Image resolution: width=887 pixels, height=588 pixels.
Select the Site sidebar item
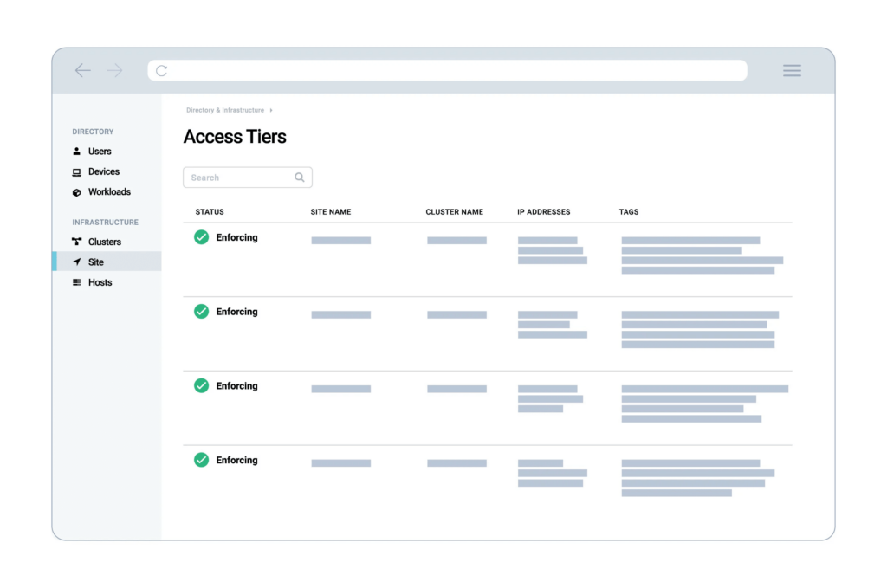pos(107,262)
